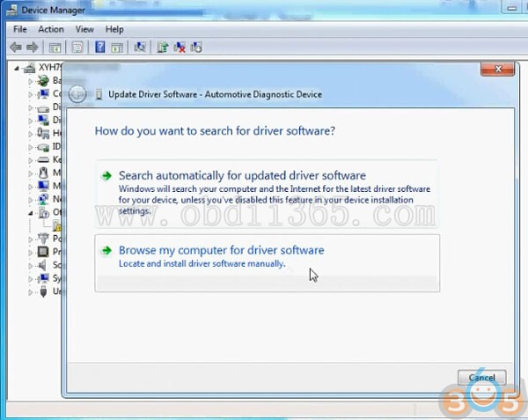The image size is (528, 420).
Task: Expand the Processors node arrow
Action: [30, 253]
